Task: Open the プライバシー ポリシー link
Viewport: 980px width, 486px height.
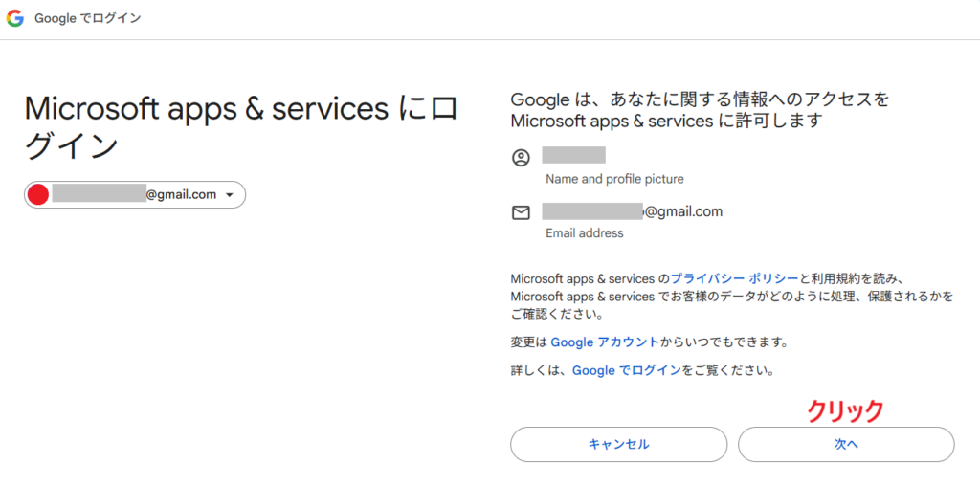Action: click(x=734, y=278)
